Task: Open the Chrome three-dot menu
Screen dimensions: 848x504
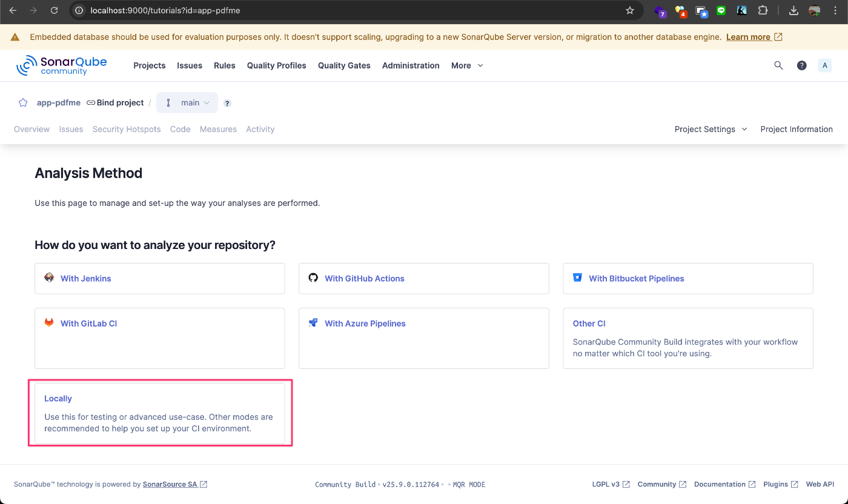Action: click(835, 10)
